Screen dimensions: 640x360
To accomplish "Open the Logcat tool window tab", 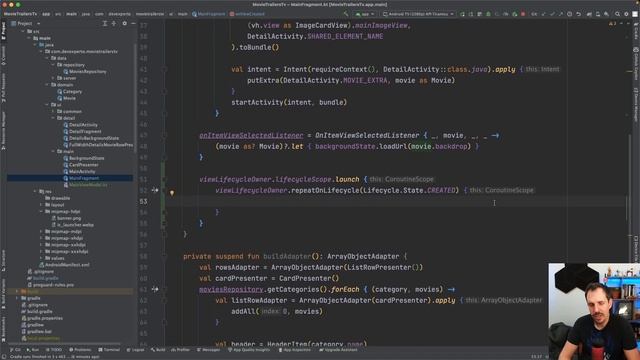I will pos(135,350).
